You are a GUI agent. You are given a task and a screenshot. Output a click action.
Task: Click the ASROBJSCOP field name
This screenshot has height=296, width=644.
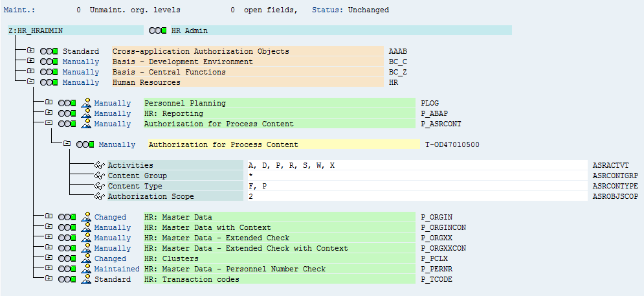616,196
